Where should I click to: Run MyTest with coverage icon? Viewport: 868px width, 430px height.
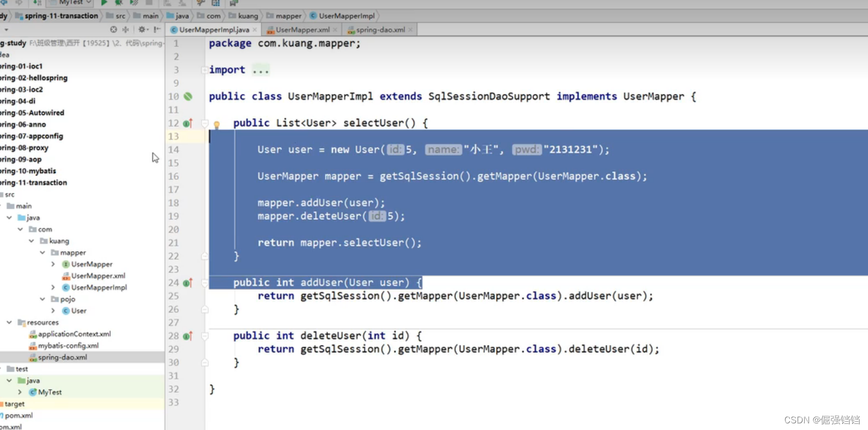(134, 3)
